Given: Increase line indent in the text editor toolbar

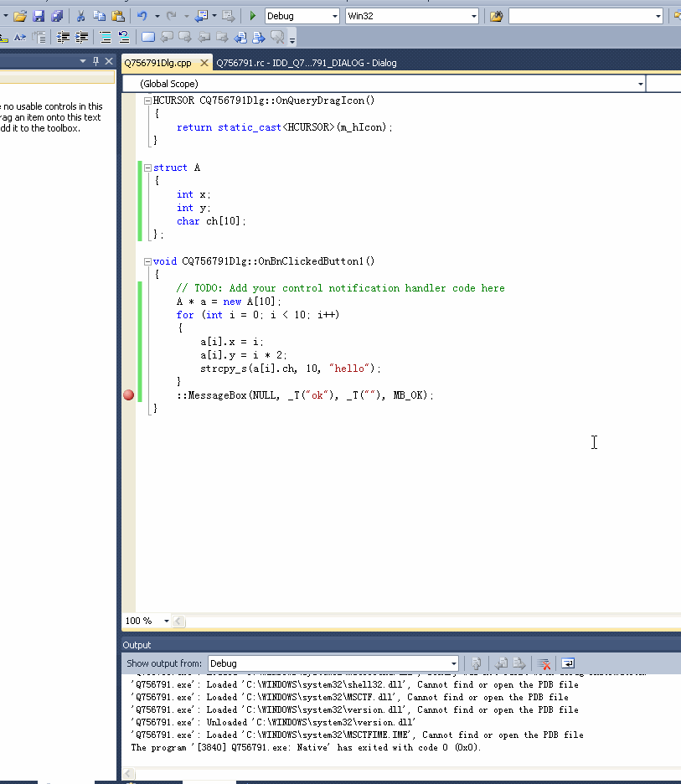Looking at the screenshot, I should click(81, 37).
